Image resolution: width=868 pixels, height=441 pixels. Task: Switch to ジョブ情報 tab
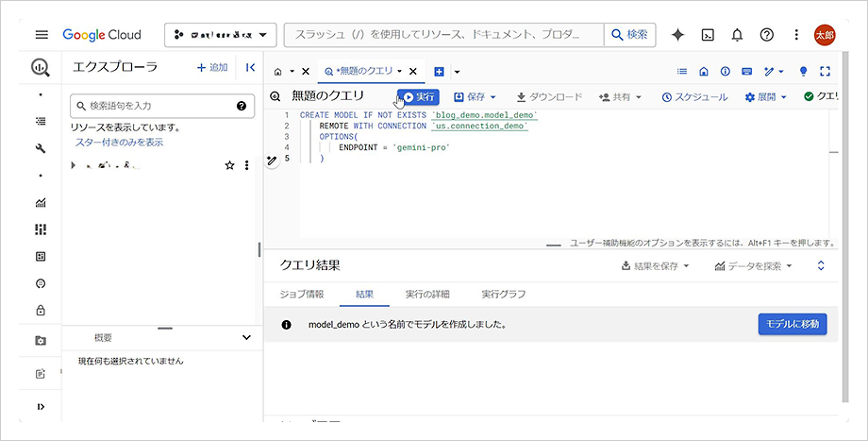[302, 295]
